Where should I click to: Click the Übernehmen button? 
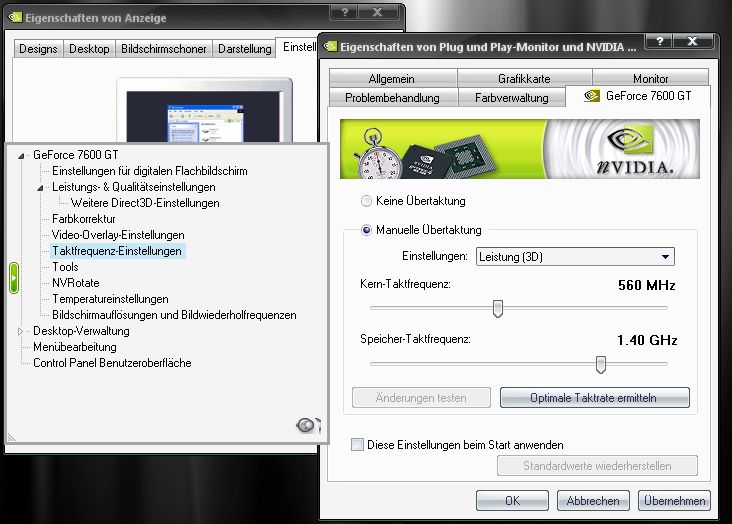click(675, 501)
